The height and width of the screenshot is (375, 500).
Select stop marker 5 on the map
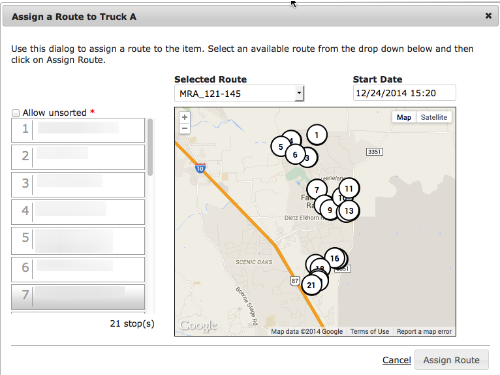pos(280,147)
